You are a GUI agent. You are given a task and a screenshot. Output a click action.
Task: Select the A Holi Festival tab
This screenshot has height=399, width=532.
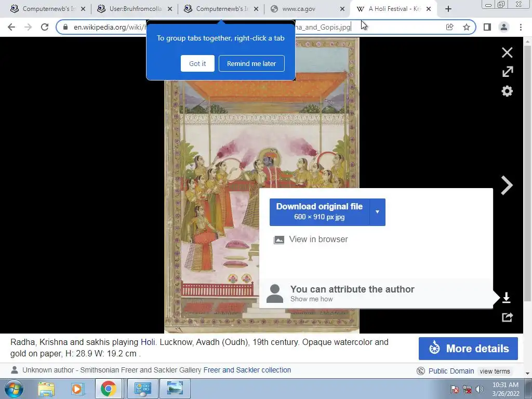394,9
